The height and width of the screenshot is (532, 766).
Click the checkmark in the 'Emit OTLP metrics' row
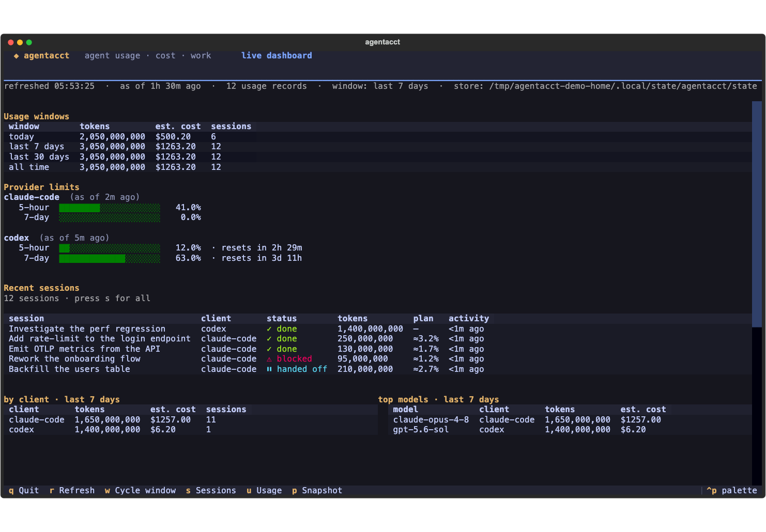pos(269,349)
